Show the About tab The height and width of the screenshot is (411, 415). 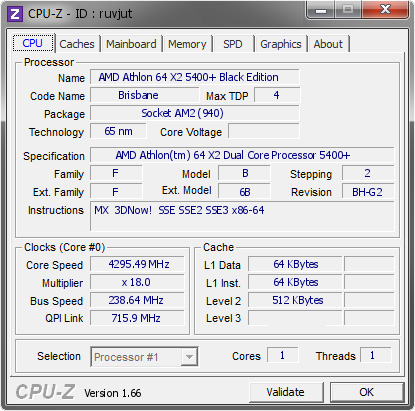(x=328, y=44)
